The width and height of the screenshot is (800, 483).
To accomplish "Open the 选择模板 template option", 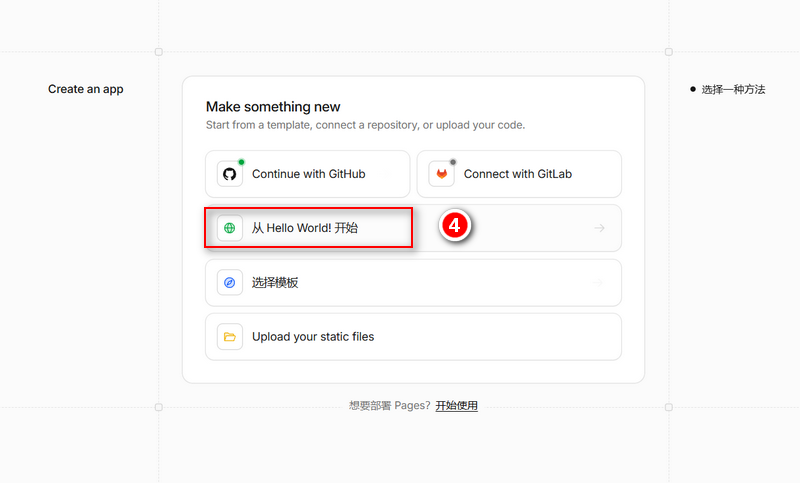I will (413, 283).
